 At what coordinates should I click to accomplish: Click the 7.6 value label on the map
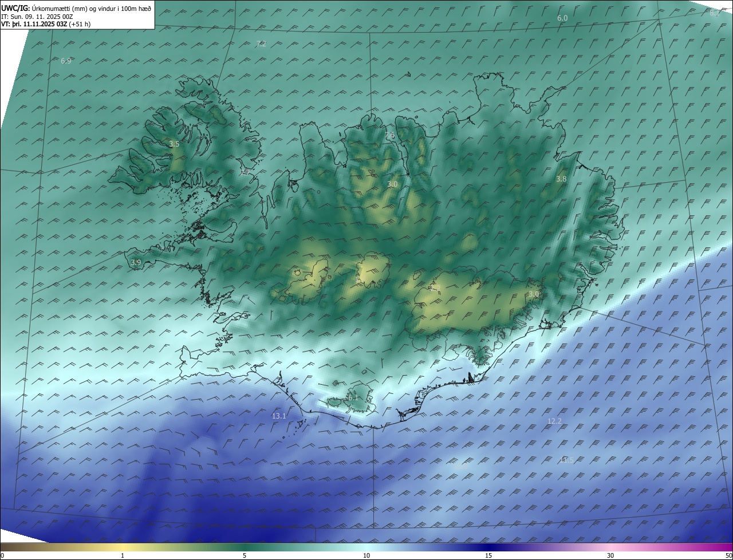click(x=389, y=135)
